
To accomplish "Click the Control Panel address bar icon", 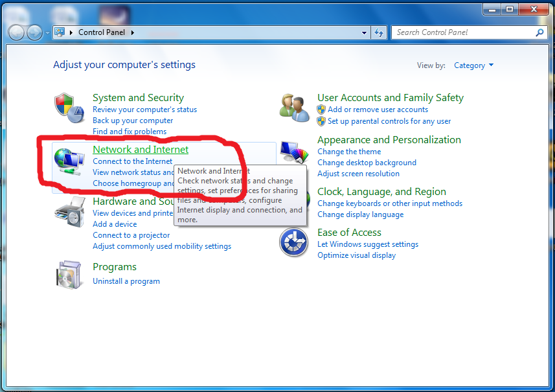I will (x=60, y=32).
